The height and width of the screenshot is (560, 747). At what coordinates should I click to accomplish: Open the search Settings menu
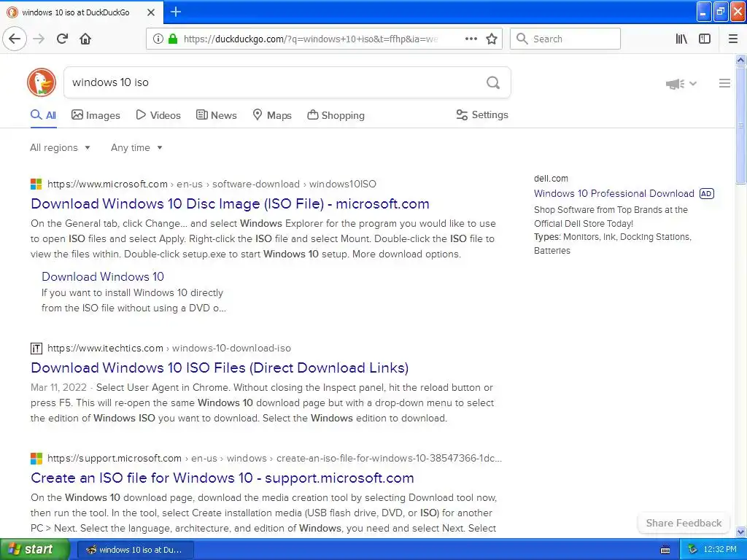[x=482, y=114]
